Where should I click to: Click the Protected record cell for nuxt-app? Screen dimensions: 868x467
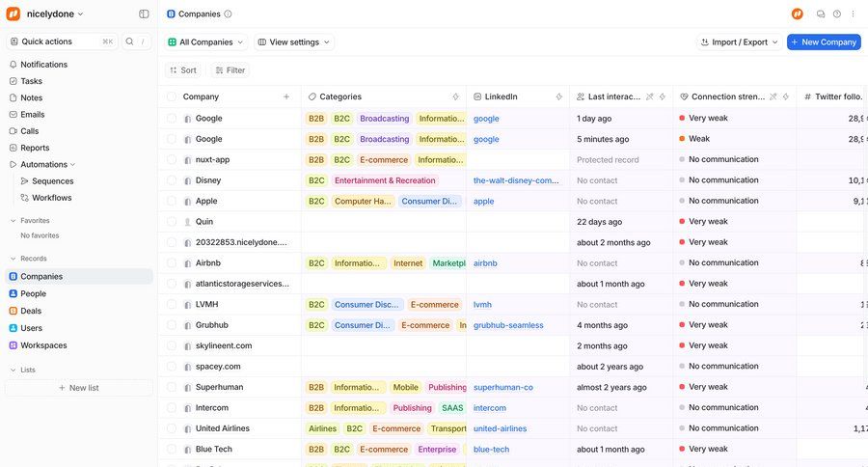pyautogui.click(x=621, y=159)
